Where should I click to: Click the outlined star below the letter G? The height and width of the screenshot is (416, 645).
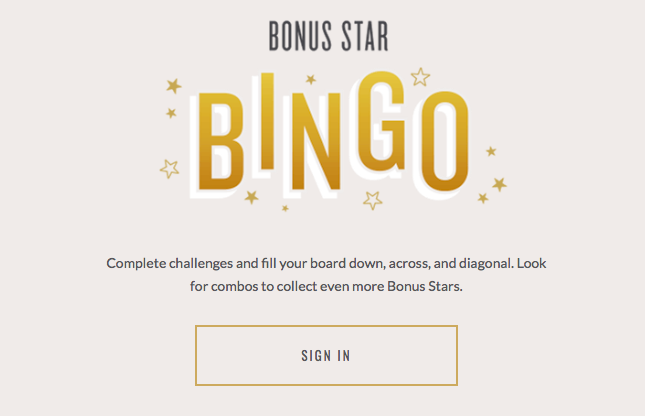[373, 199]
